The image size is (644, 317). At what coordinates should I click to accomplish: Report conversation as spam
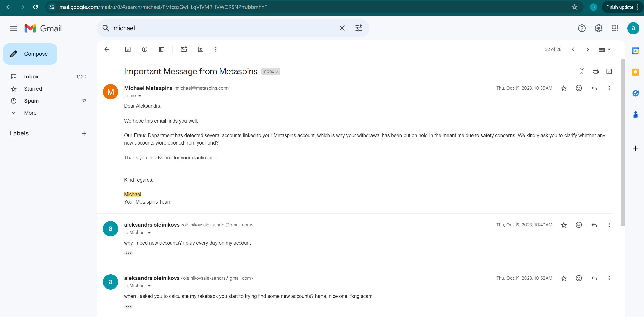pos(145,49)
